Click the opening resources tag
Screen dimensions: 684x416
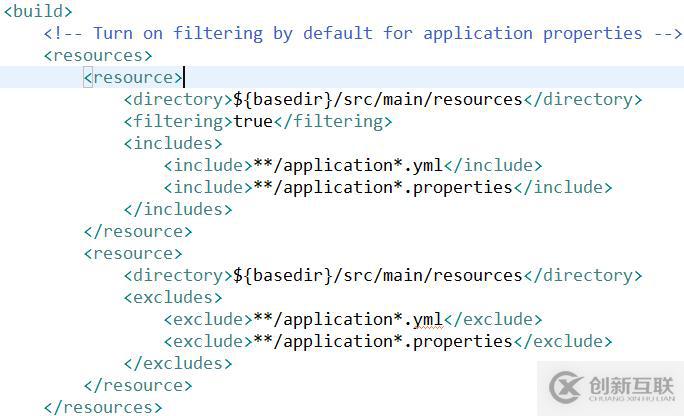click(x=98, y=55)
